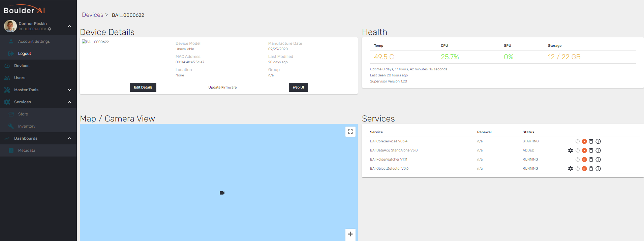Show info for BAI ObjectDetector V0.6

[598, 169]
